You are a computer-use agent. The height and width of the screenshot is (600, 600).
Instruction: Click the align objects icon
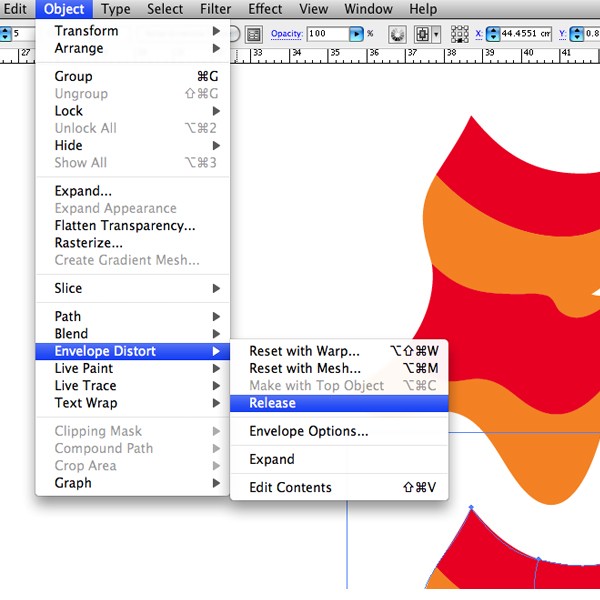coord(423,35)
